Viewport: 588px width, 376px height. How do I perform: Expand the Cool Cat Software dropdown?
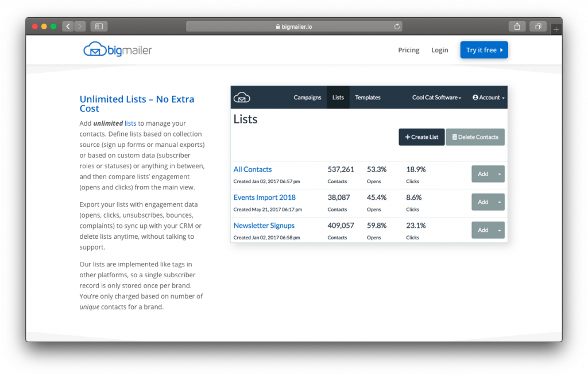point(436,98)
